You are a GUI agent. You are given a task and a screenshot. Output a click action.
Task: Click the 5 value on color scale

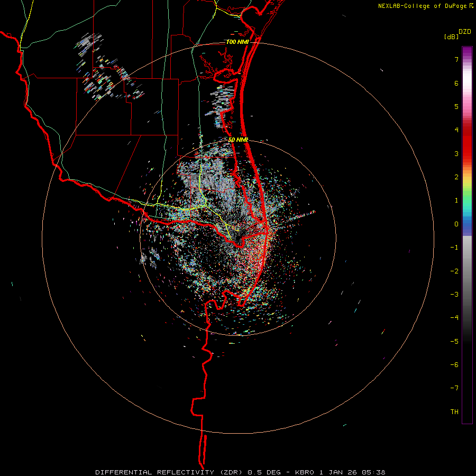tap(456, 106)
